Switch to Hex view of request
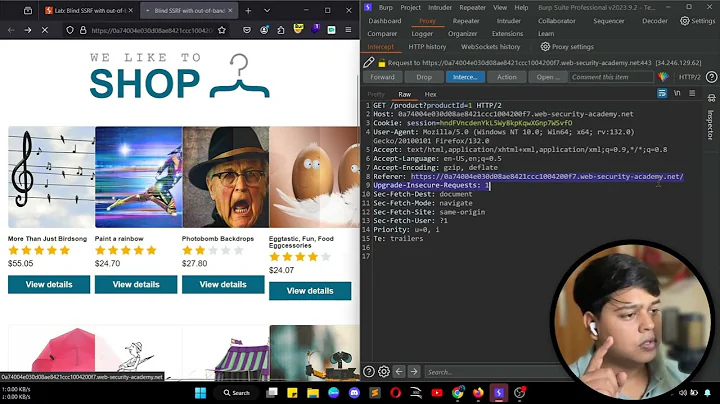The image size is (720, 404). [430, 94]
